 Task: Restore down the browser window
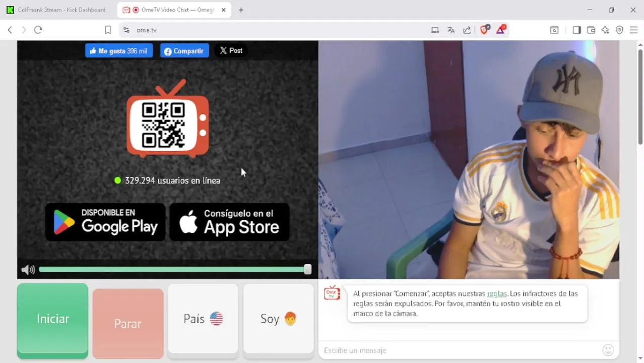(x=611, y=10)
